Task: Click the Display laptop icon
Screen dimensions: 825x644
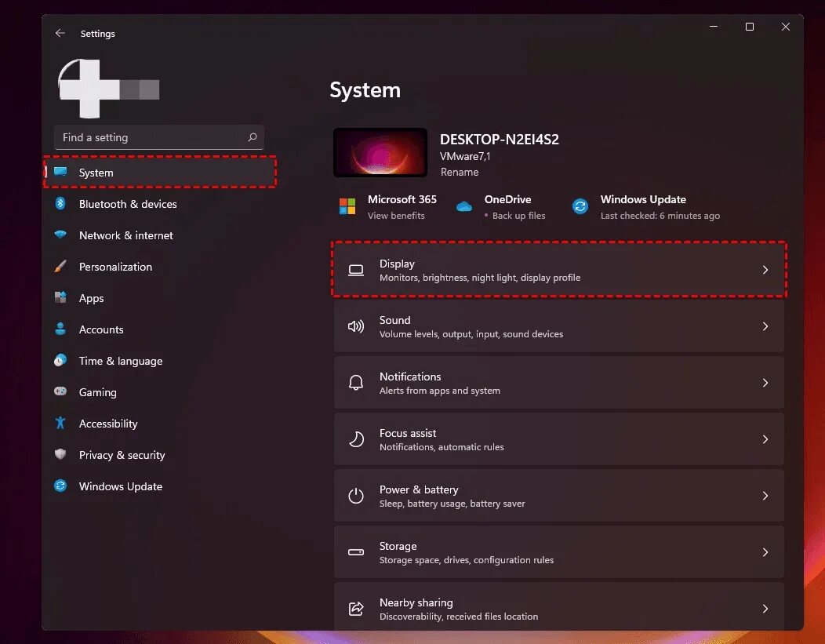Action: coord(356,271)
